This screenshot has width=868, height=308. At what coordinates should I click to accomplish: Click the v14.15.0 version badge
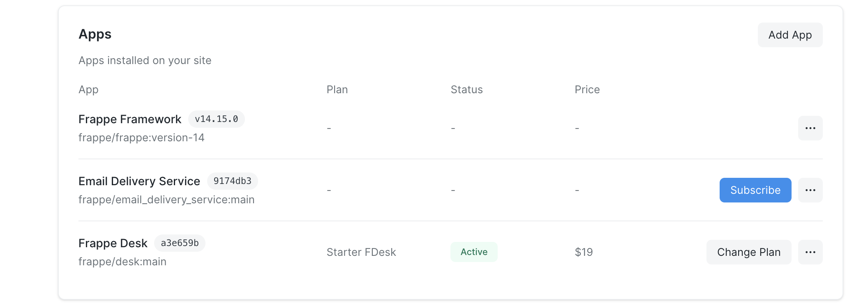[x=217, y=119]
